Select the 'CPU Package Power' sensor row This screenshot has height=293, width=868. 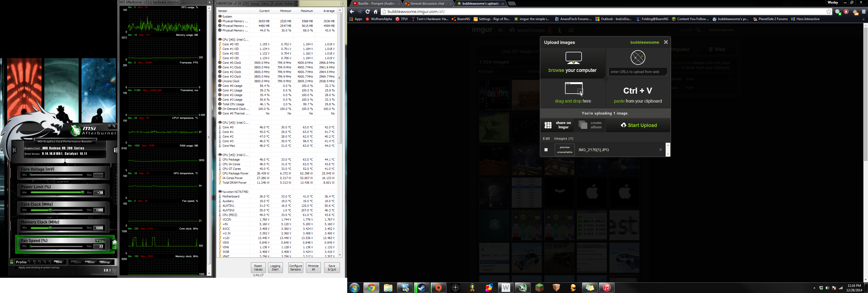pyautogui.click(x=277, y=173)
